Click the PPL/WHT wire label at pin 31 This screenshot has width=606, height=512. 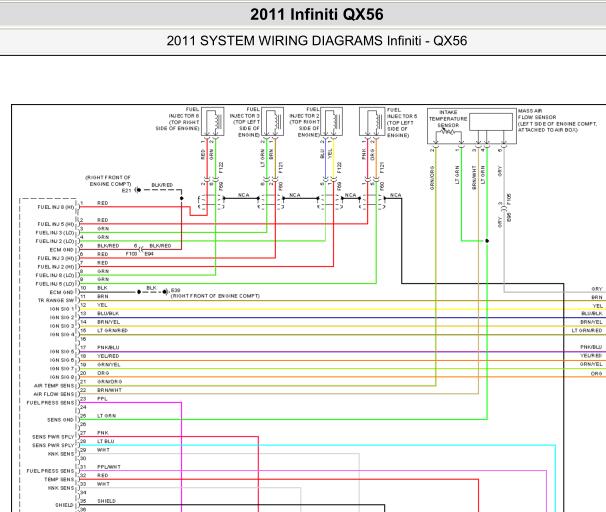109,467
